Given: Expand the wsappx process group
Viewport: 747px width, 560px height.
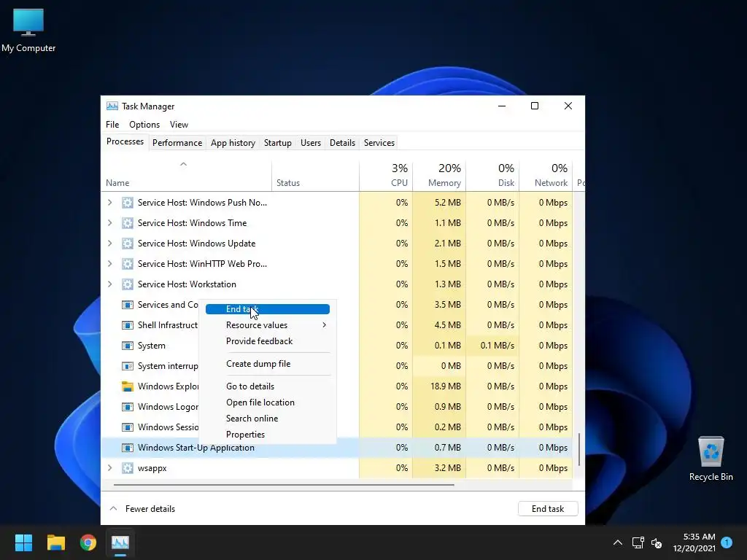Looking at the screenshot, I should click(x=110, y=468).
